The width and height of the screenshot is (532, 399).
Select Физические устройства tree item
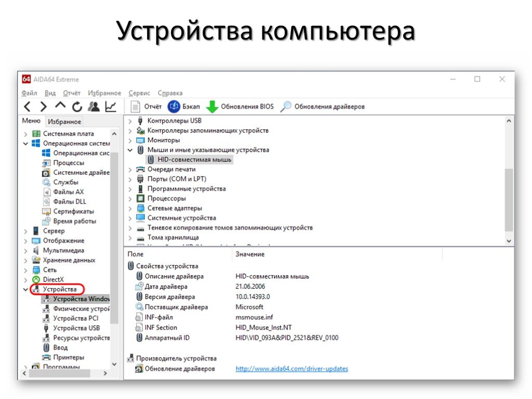click(x=76, y=309)
